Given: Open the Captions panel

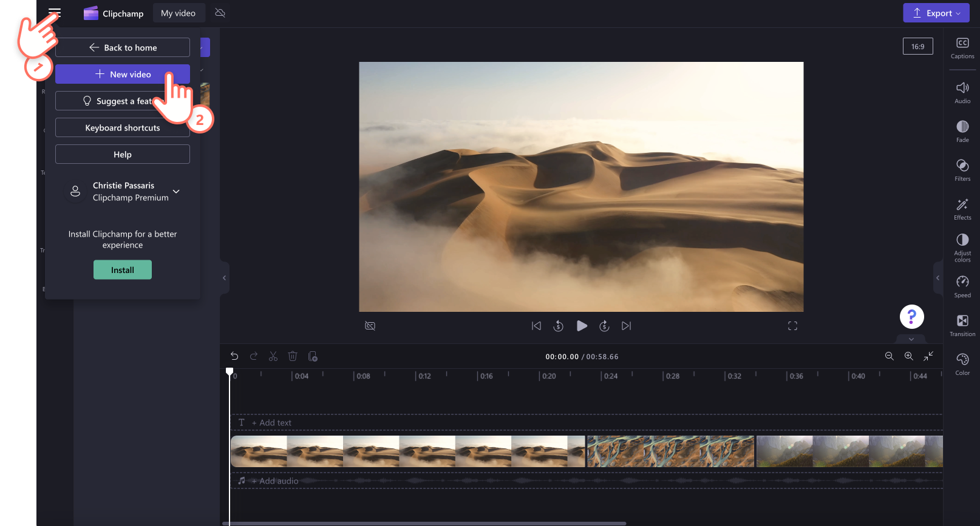Looking at the screenshot, I should (962, 49).
